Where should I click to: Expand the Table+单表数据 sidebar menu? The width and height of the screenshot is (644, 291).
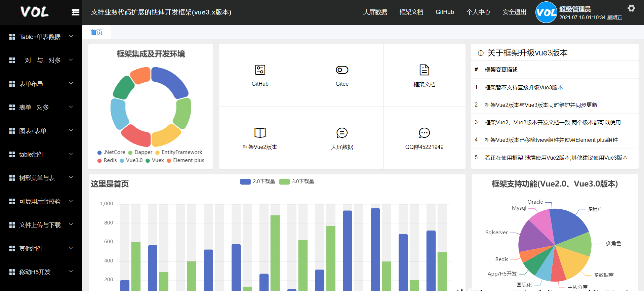pyautogui.click(x=41, y=37)
